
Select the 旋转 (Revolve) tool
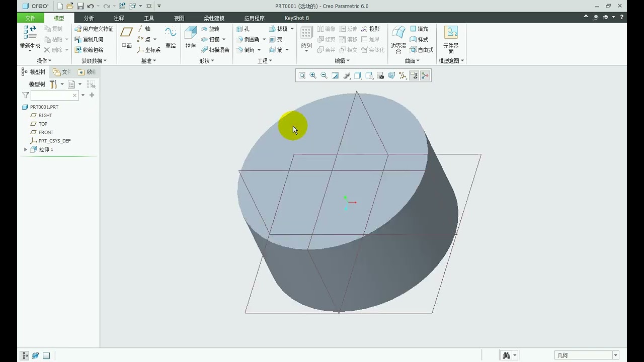[210, 29]
